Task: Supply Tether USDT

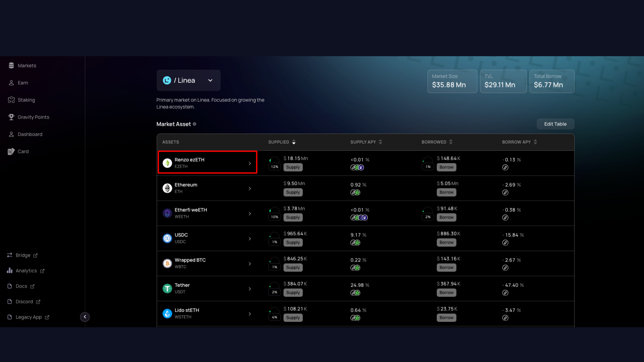Action: [x=293, y=293]
